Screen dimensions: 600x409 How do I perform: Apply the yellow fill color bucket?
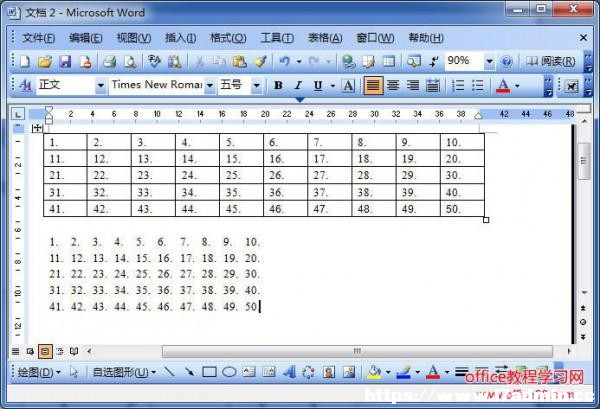click(x=374, y=372)
